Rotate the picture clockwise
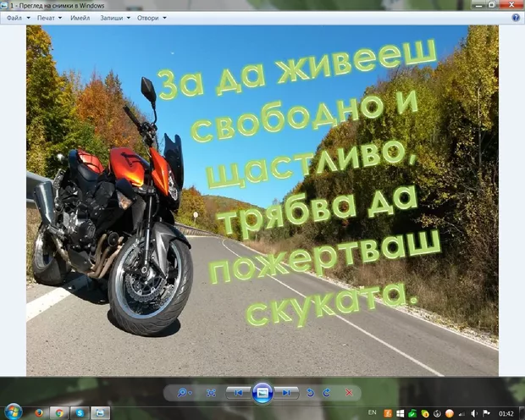 327,393
